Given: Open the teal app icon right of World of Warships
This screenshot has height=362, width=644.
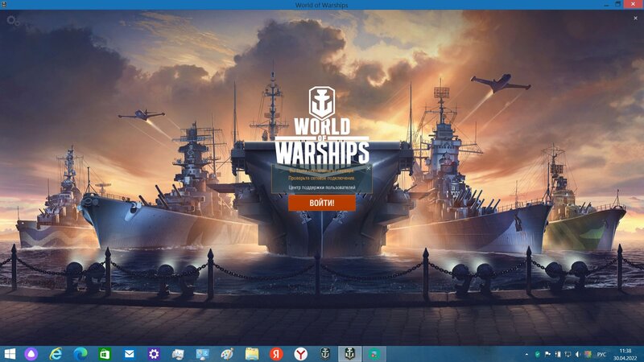Looking at the screenshot, I should (374, 354).
